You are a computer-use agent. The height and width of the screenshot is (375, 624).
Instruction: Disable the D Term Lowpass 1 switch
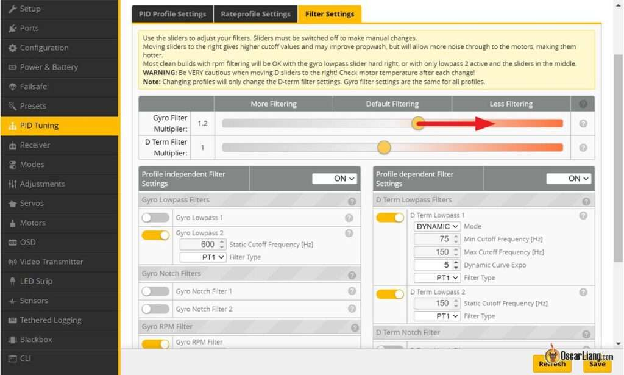tap(390, 217)
